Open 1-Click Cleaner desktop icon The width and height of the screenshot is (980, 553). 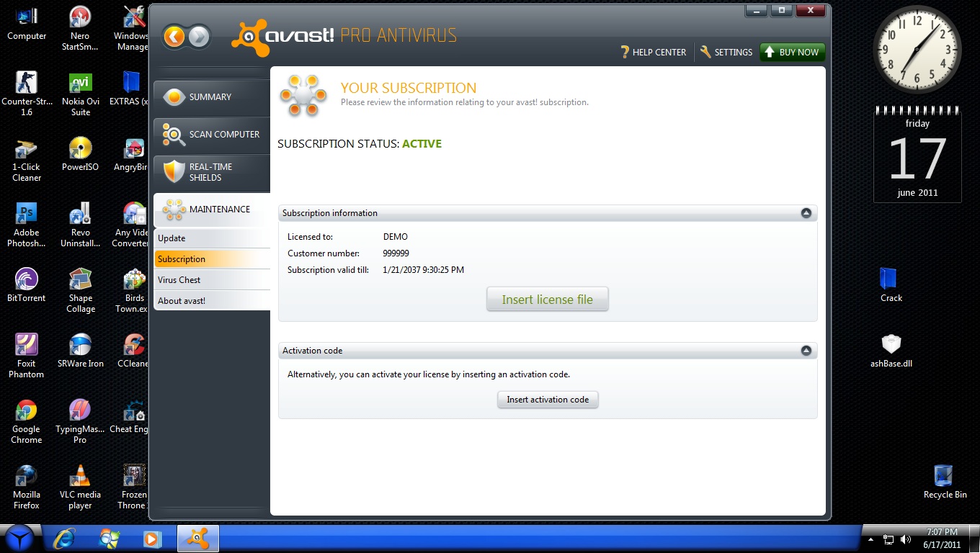pos(27,159)
